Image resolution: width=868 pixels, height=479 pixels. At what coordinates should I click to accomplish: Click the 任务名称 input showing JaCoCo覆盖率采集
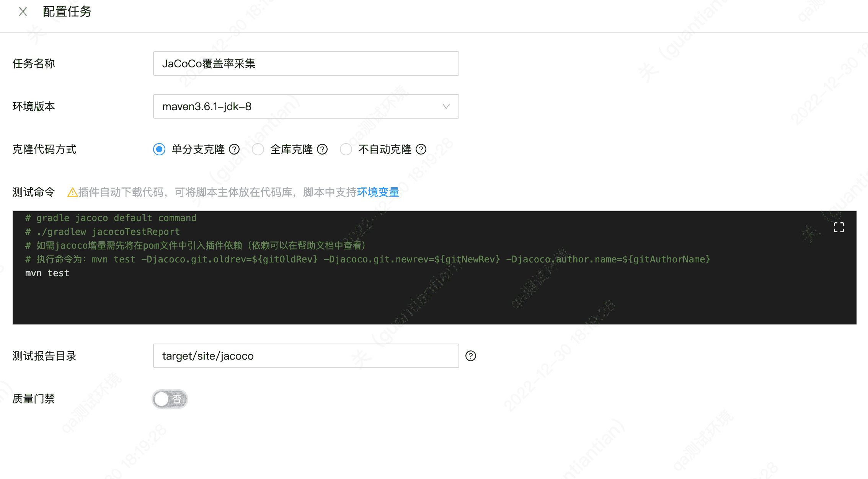click(x=306, y=64)
